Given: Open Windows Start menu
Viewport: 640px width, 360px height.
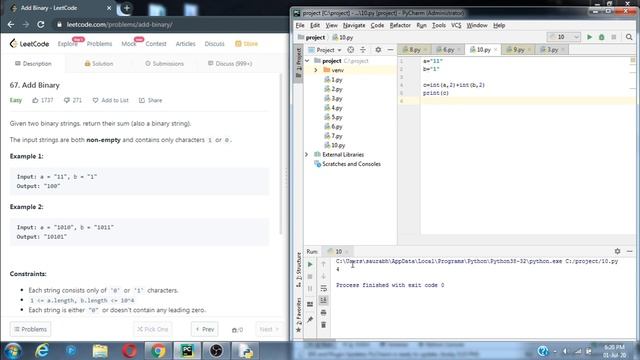Looking at the screenshot, I should click(13, 351).
